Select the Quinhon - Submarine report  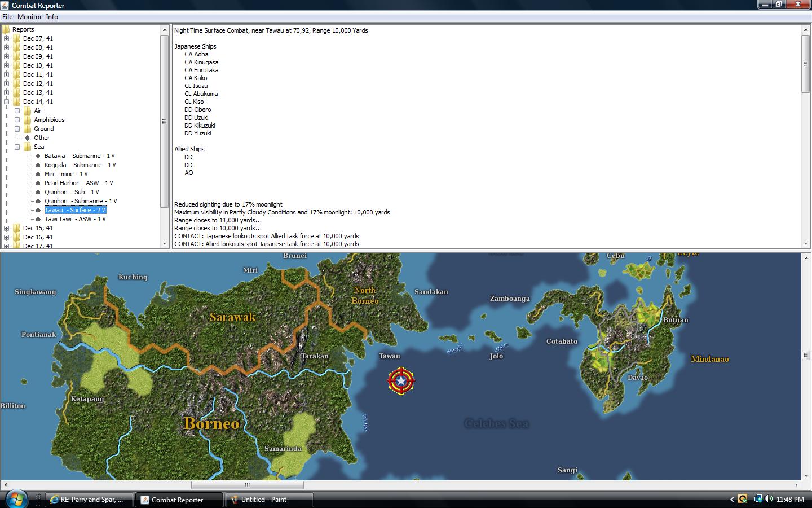(x=81, y=201)
